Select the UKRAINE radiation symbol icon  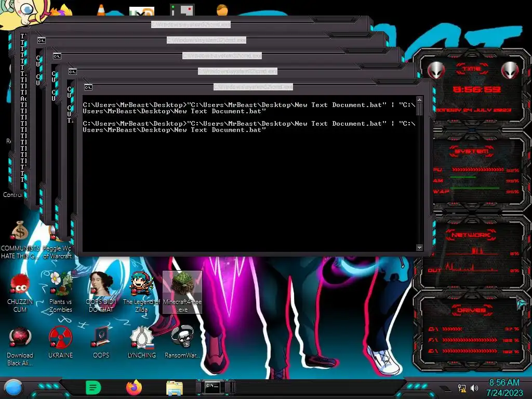coord(60,343)
